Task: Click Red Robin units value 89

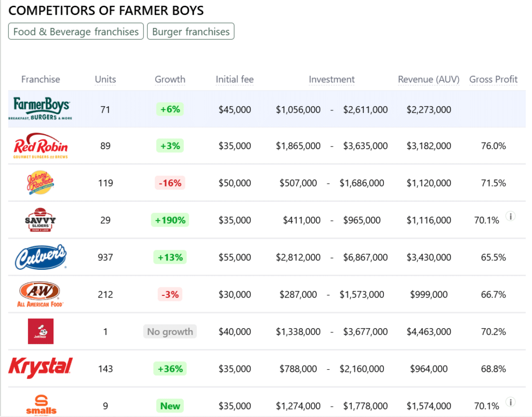Action: 105,146
